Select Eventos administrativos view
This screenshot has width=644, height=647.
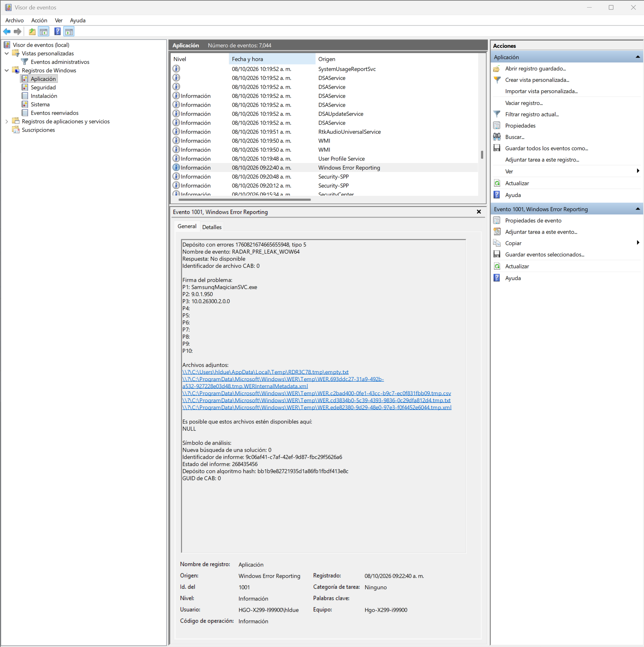[x=60, y=62]
